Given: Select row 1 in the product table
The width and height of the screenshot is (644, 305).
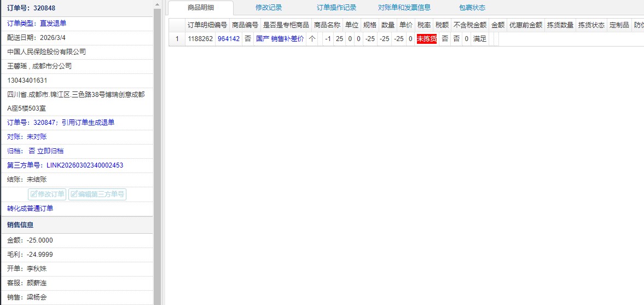Looking at the screenshot, I should 177,39.
